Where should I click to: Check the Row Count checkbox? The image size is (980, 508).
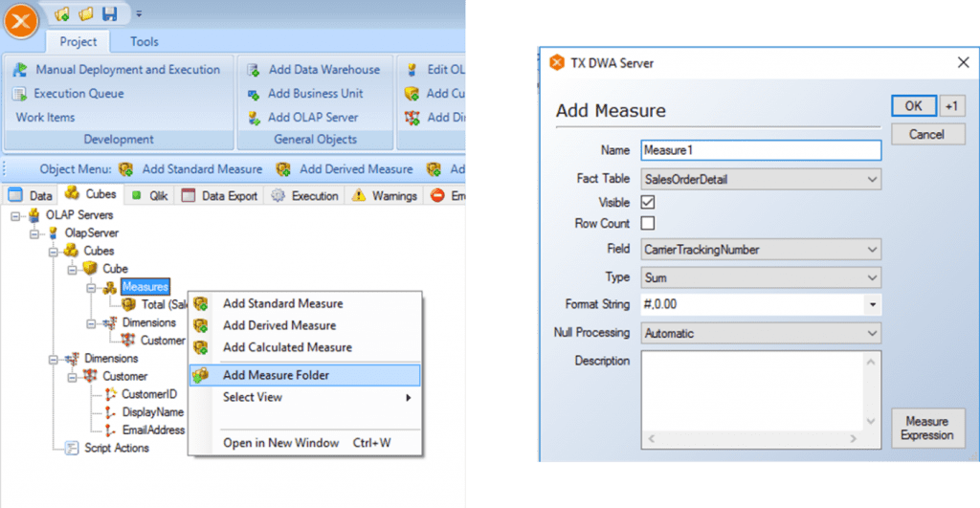coord(648,223)
